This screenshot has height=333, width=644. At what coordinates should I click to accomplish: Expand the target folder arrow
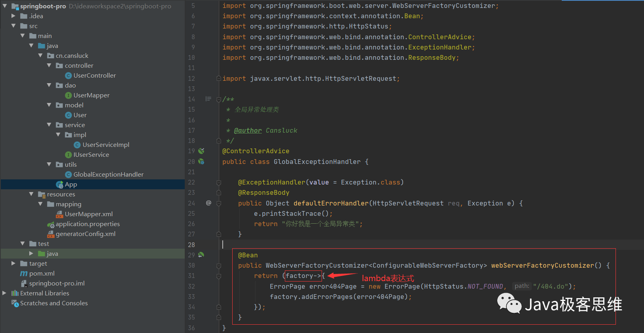click(13, 263)
